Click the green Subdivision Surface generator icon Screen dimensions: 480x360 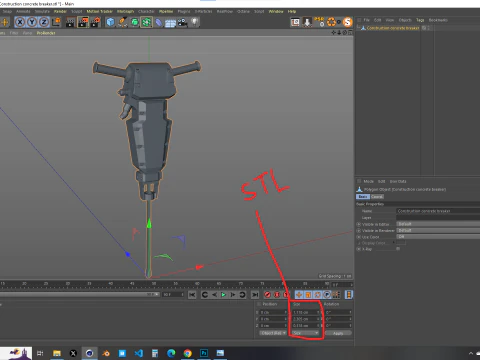pyautogui.click(x=134, y=22)
